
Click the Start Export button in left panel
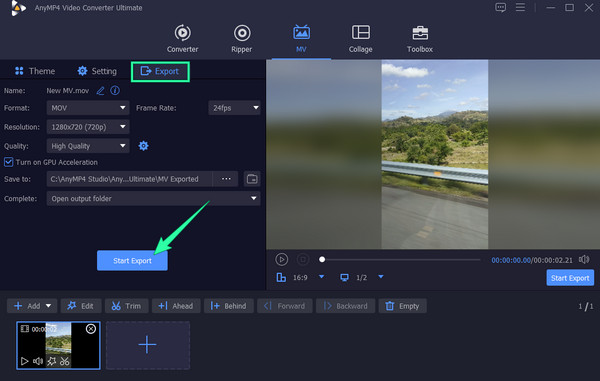click(x=132, y=261)
